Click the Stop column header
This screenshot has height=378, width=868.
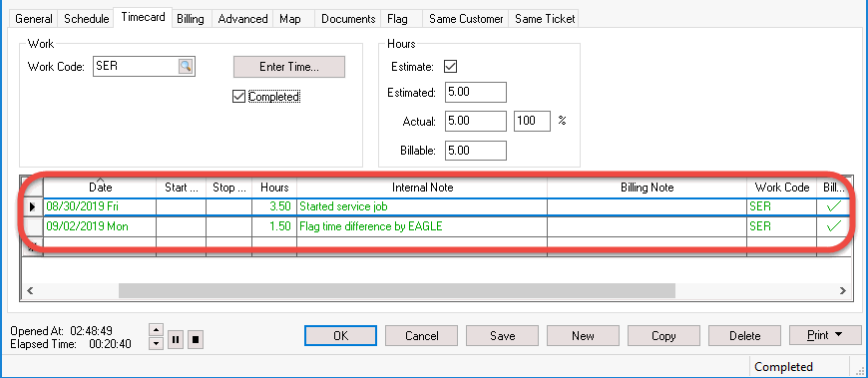(229, 188)
